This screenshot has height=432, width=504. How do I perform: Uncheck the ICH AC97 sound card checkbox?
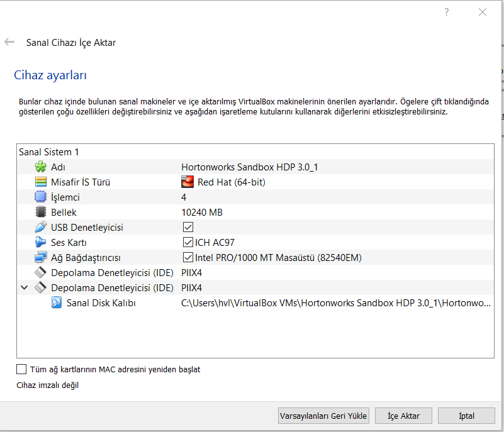click(x=188, y=242)
